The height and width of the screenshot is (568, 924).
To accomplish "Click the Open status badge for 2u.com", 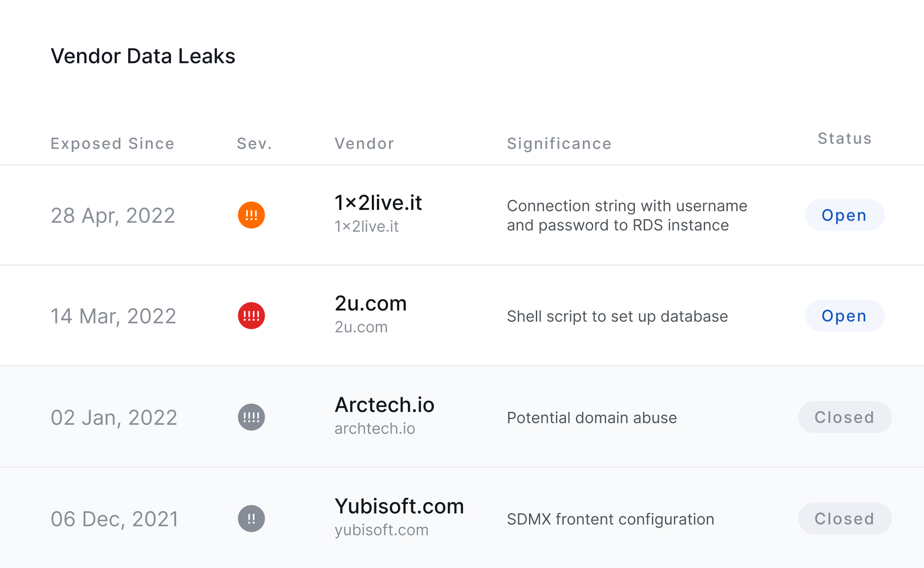I will [x=845, y=316].
